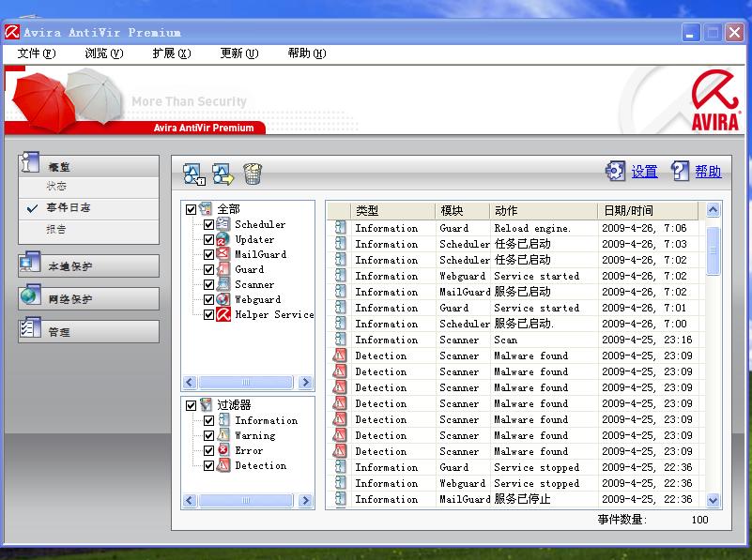
Task: Sort by the 日期/时间 column header
Action: [649, 210]
